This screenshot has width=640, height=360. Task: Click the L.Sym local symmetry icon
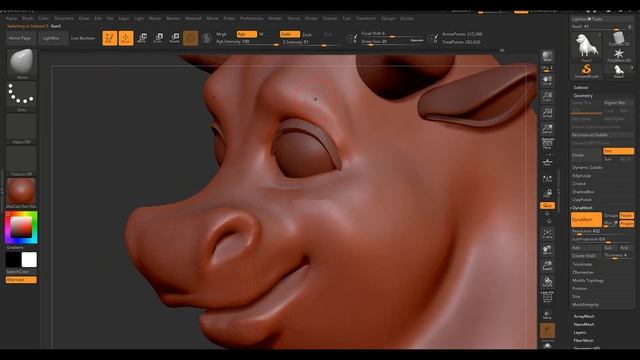(547, 179)
